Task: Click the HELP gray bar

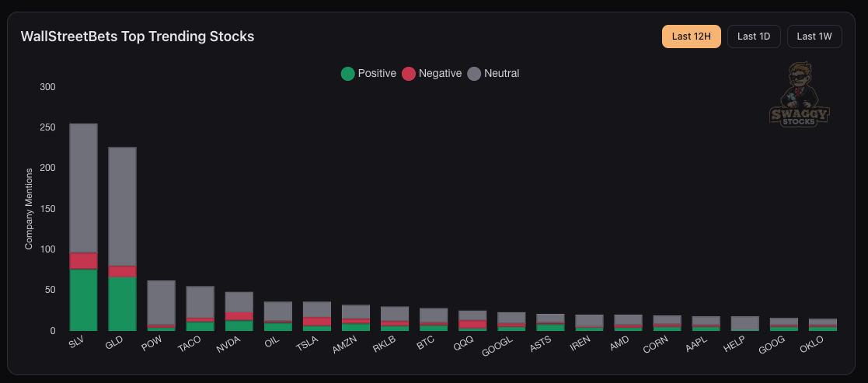Action: tap(744, 323)
